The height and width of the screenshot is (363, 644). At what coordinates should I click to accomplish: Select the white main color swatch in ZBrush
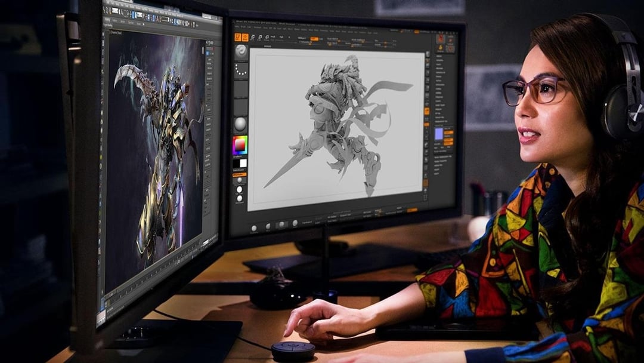point(243,163)
